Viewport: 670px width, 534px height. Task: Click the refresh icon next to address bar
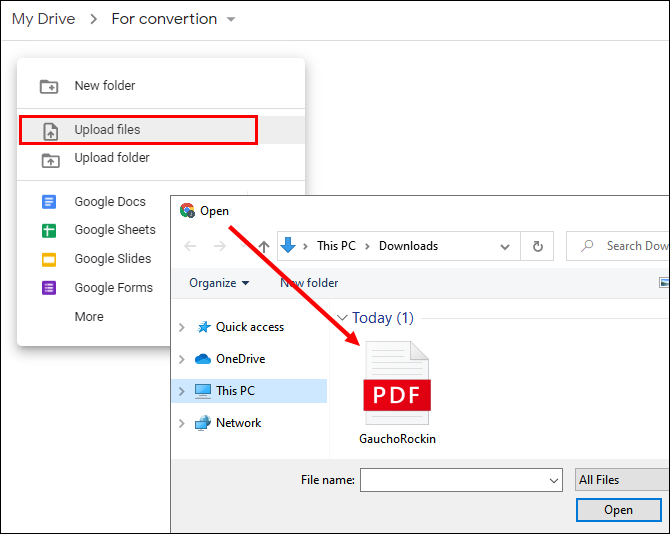[x=538, y=246]
